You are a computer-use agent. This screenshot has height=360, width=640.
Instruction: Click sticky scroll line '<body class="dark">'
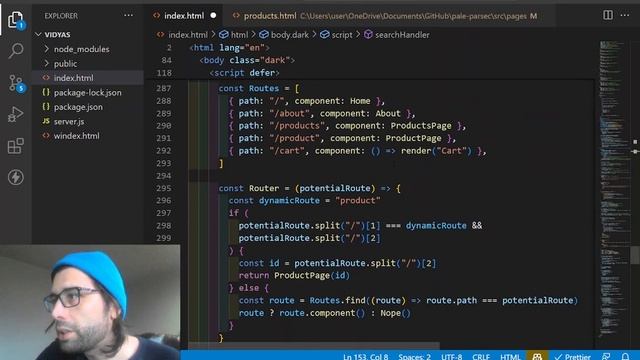tap(247, 60)
